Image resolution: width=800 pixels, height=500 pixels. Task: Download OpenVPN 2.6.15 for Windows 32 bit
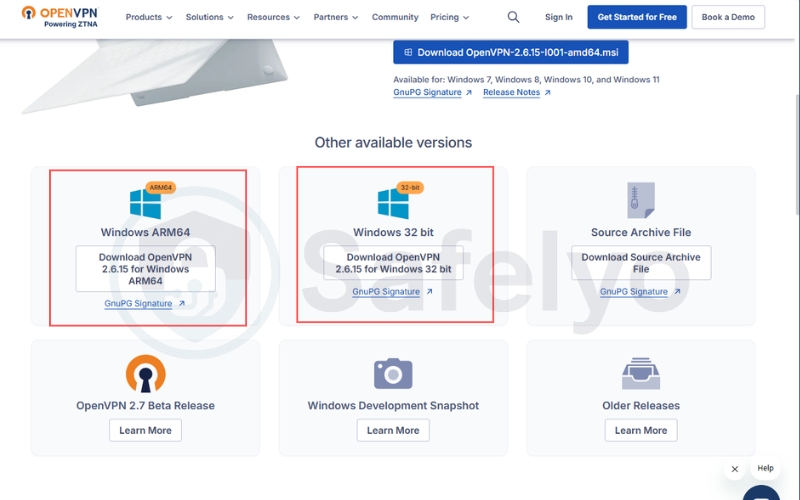[x=393, y=263]
